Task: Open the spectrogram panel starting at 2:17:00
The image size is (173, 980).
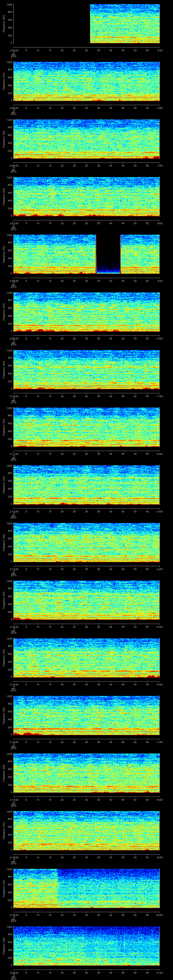Action: point(87,773)
